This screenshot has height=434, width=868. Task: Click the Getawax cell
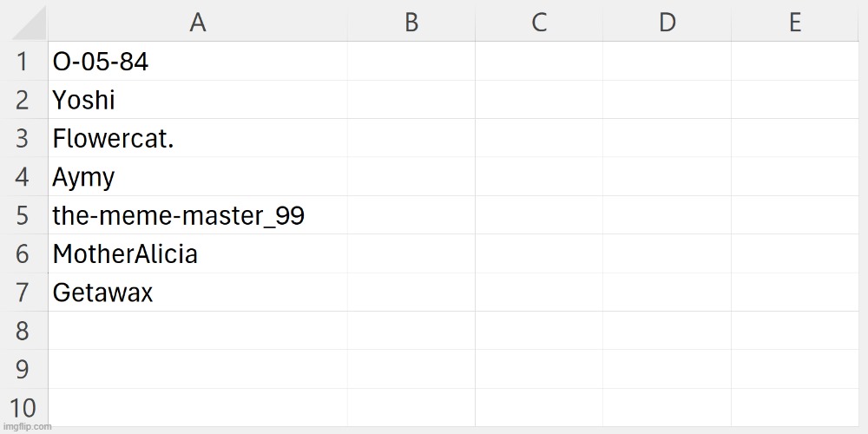[x=198, y=293]
